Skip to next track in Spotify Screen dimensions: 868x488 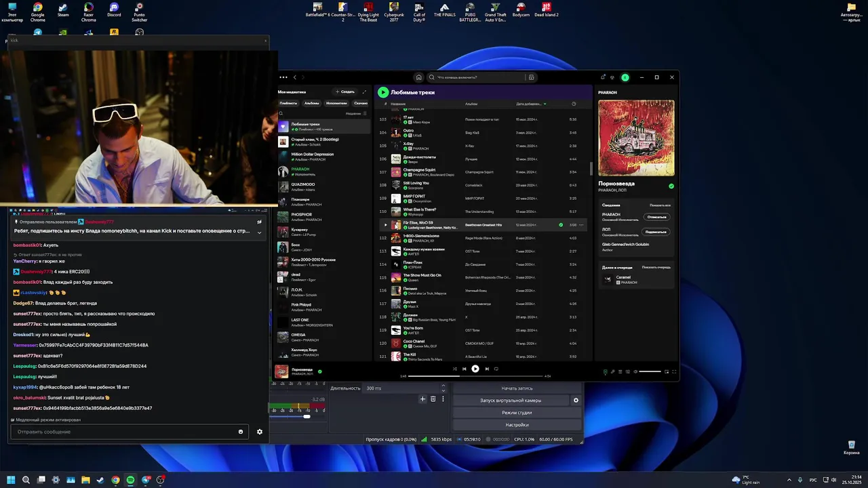tap(487, 369)
